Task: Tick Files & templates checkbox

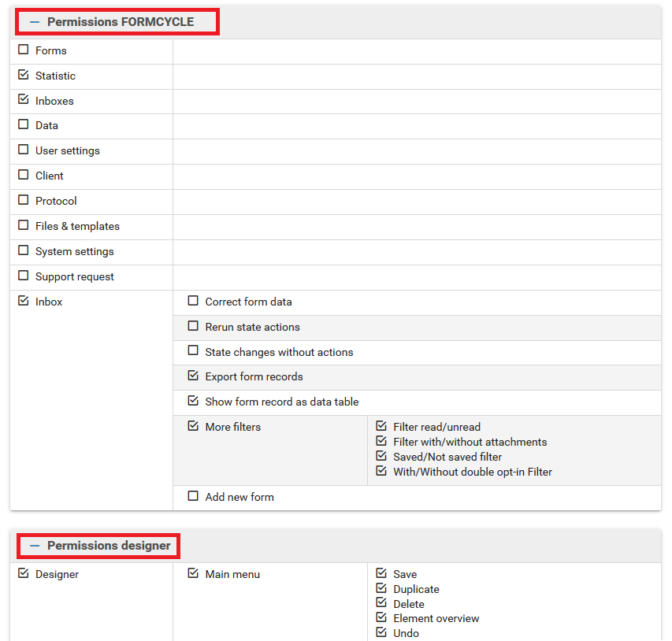Action: 24,226
